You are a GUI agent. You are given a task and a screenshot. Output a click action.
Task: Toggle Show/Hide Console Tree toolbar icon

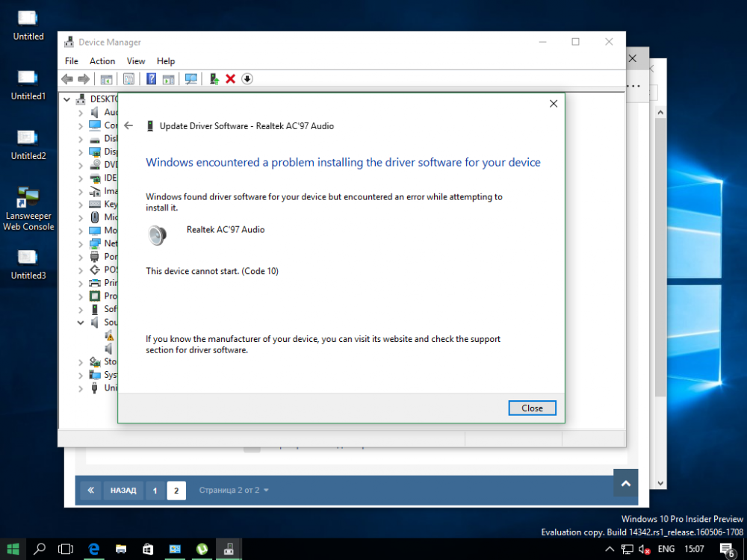click(106, 79)
